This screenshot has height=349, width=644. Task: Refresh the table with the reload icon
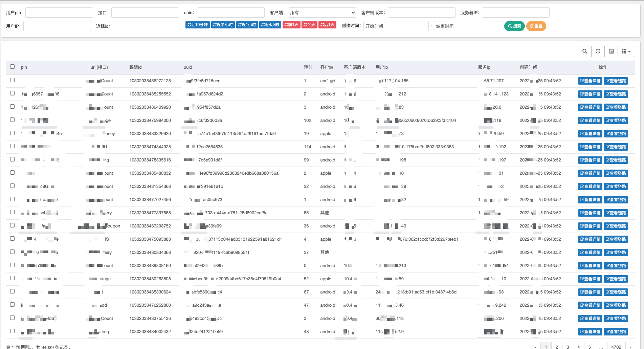598,51
